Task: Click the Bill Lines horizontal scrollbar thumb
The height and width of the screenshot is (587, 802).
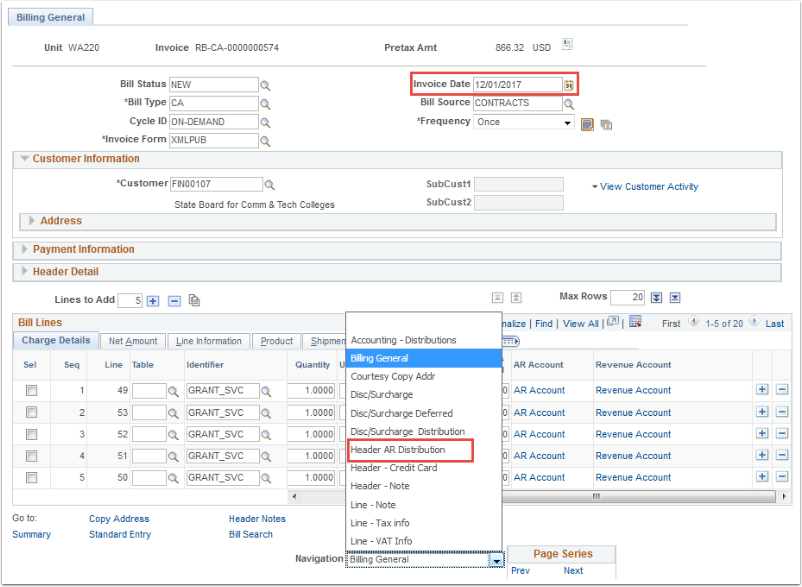Action: pos(595,496)
